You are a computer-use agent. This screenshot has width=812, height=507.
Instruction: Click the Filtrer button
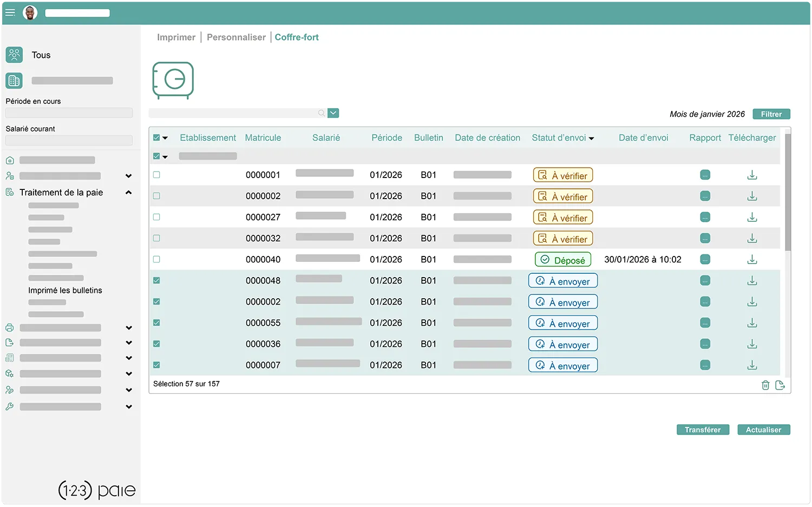[771, 114]
